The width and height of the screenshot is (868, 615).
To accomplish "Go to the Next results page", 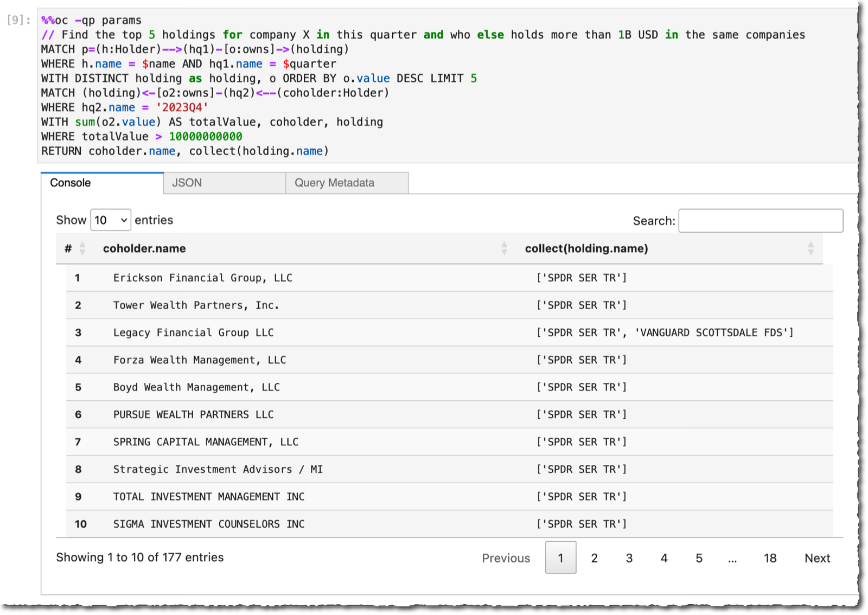I will pos(817,558).
